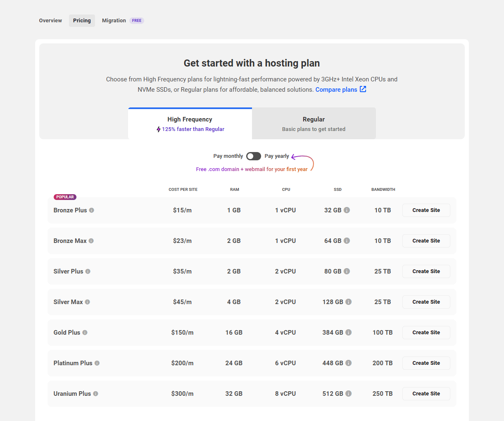Create Site with Bronze Plus plan
Image resolution: width=504 pixels, height=421 pixels.
(x=426, y=210)
